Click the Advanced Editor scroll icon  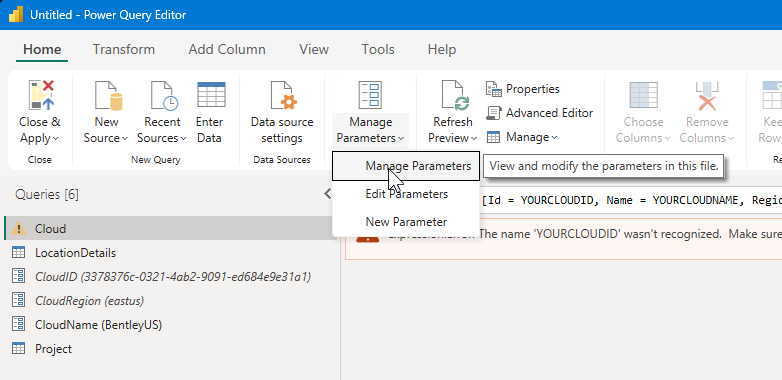(x=493, y=113)
